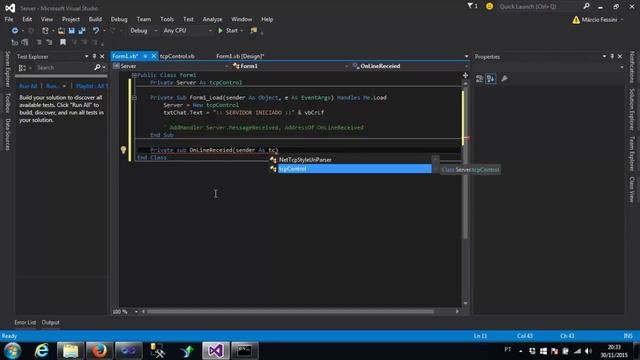Click the Bookmark icon in second toolbar
The image size is (640, 360).
pos(63,42)
